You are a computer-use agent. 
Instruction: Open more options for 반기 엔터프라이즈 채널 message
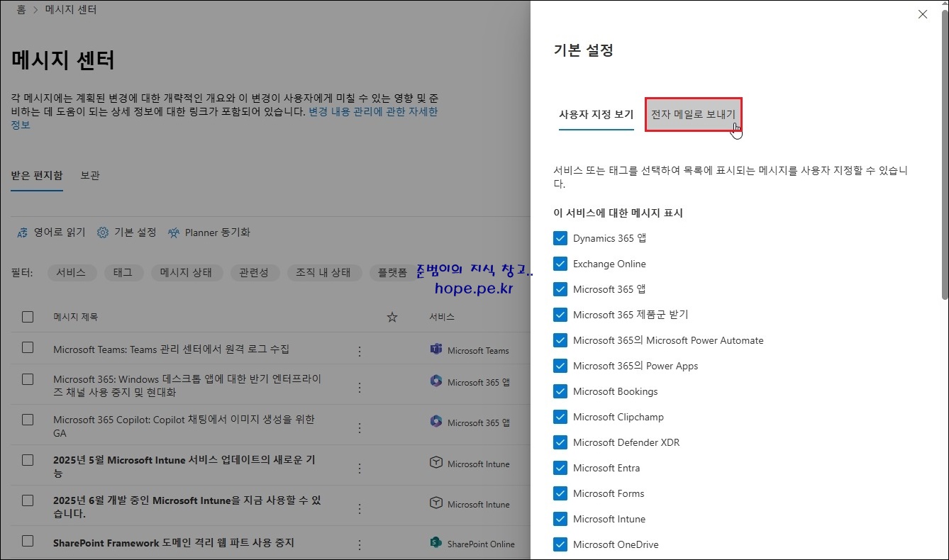(x=360, y=387)
